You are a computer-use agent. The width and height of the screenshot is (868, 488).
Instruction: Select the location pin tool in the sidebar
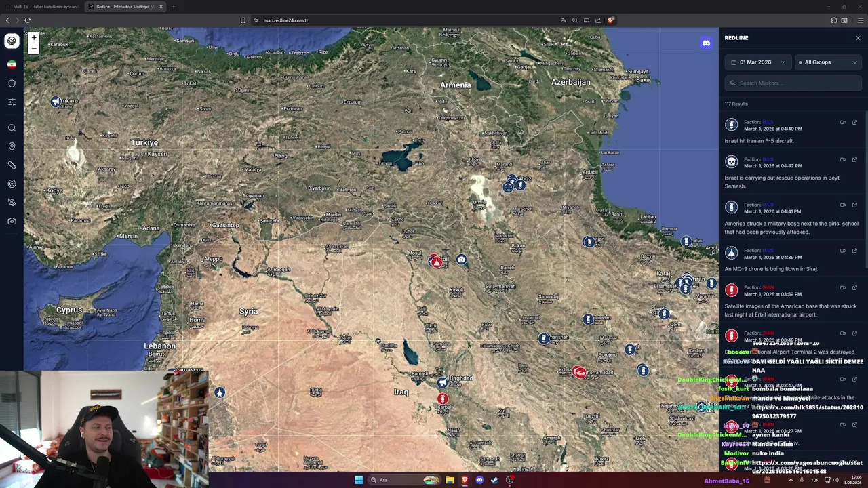pyautogui.click(x=12, y=146)
